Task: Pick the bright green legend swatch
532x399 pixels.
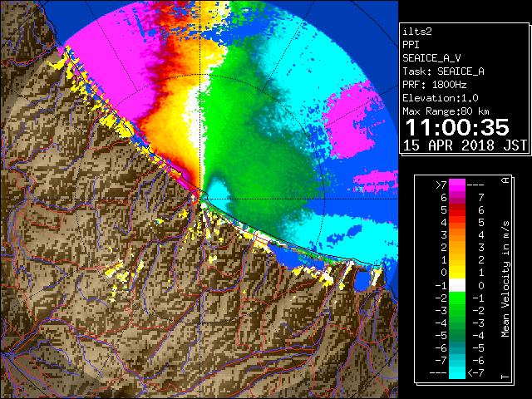Action: click(457, 298)
